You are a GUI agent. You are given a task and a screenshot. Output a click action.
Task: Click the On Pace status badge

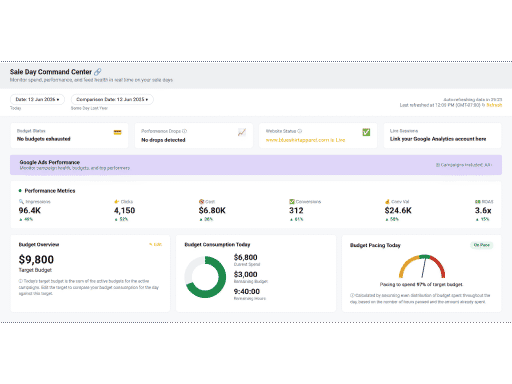482,245
